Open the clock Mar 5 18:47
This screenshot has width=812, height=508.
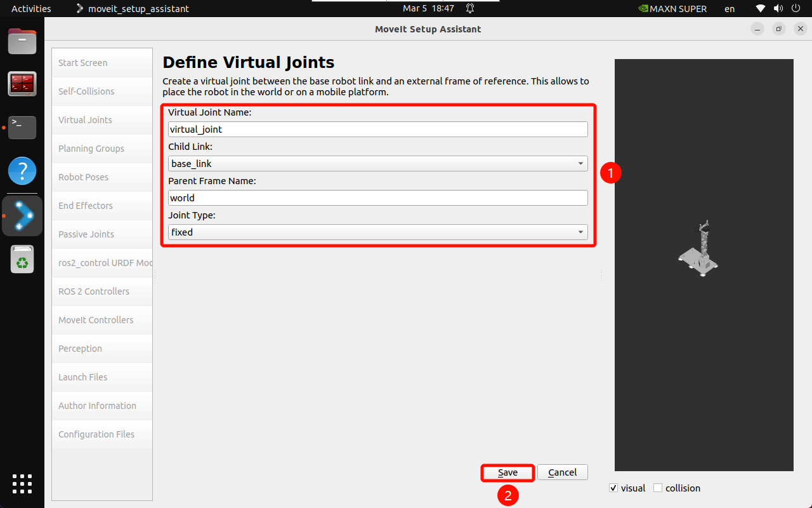(x=428, y=9)
